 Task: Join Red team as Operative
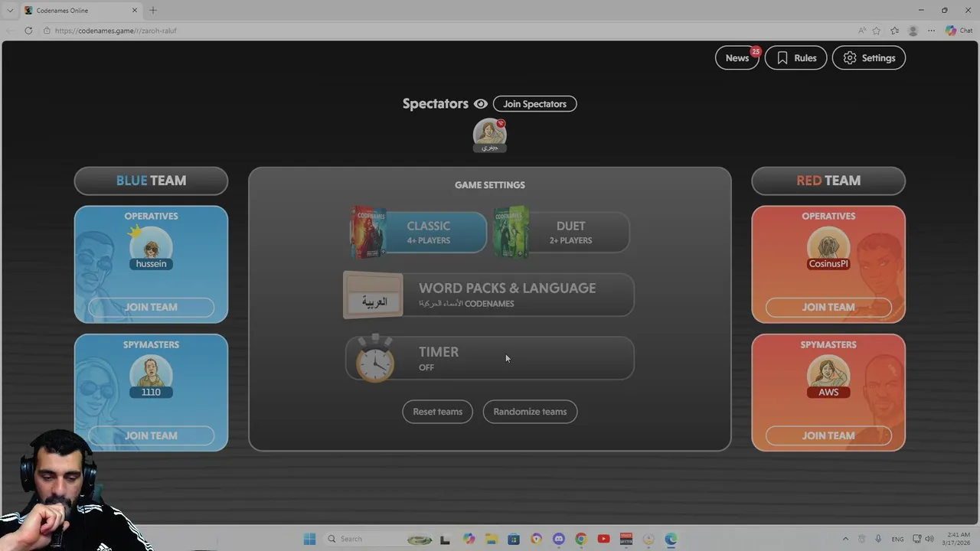pyautogui.click(x=828, y=307)
